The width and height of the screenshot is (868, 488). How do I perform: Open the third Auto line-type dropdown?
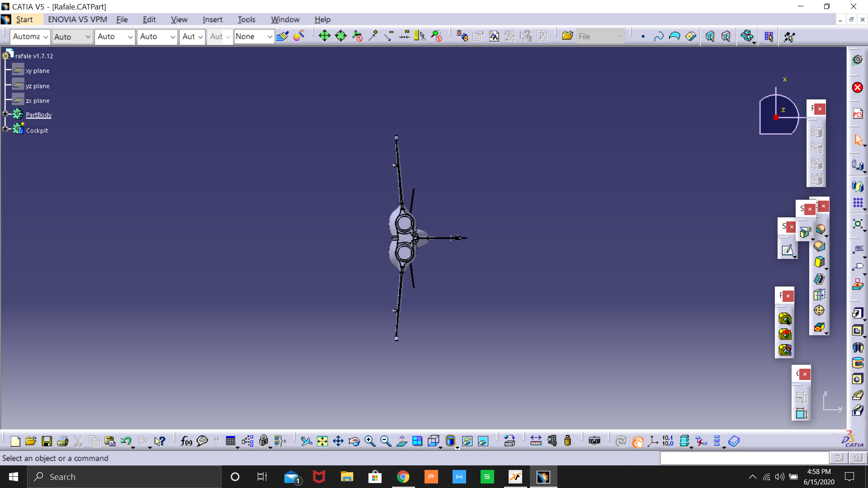coord(130,37)
